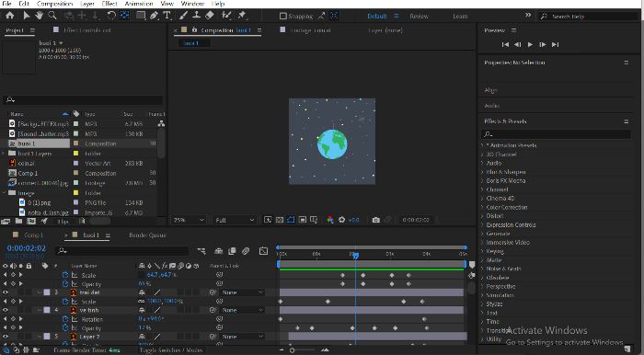Open the show channel RGB icon
Screen dimensions: 644x355
(330, 220)
